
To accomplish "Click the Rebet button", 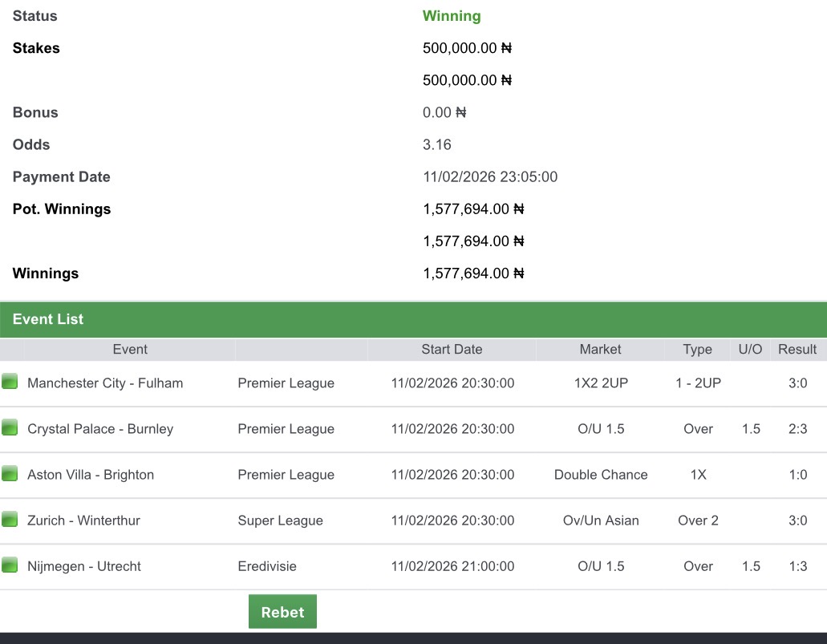I will pyautogui.click(x=282, y=611).
